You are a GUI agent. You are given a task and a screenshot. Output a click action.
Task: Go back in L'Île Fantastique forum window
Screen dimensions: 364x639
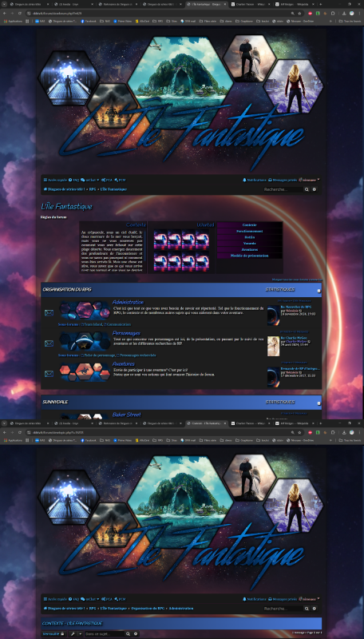point(5,13)
